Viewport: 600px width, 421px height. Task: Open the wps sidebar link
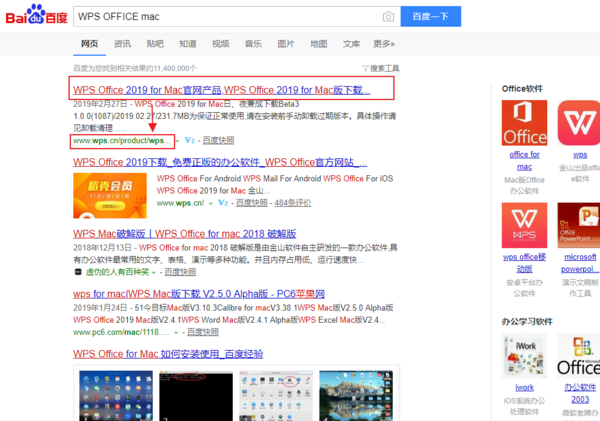pos(580,155)
